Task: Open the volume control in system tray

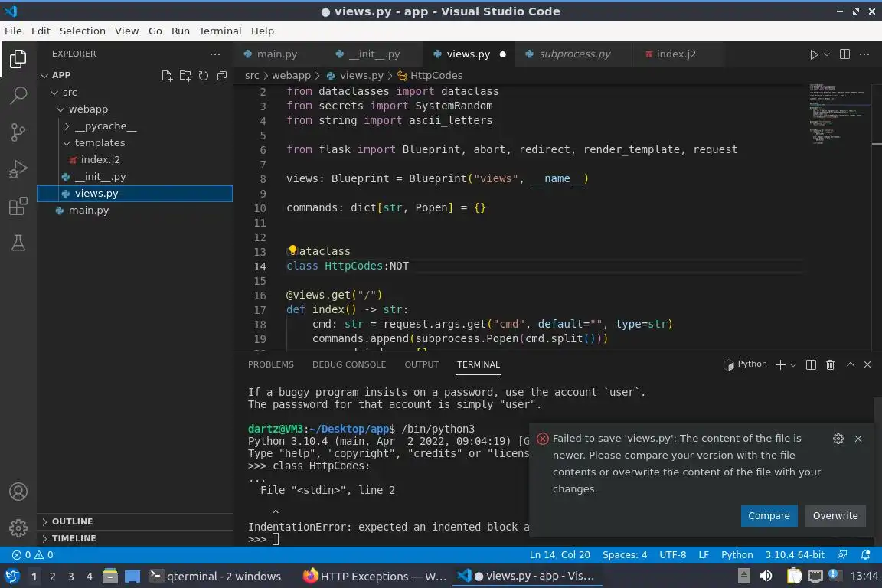Action: click(x=766, y=577)
